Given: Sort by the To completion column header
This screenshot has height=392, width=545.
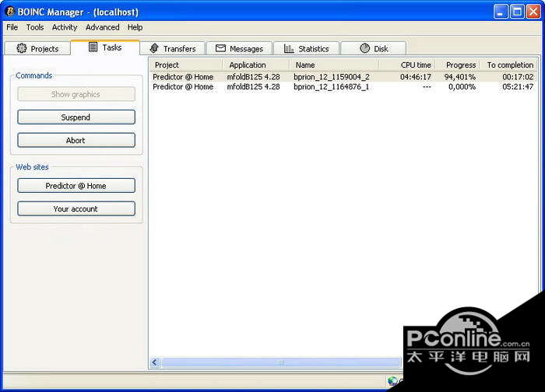Looking at the screenshot, I should [508, 65].
